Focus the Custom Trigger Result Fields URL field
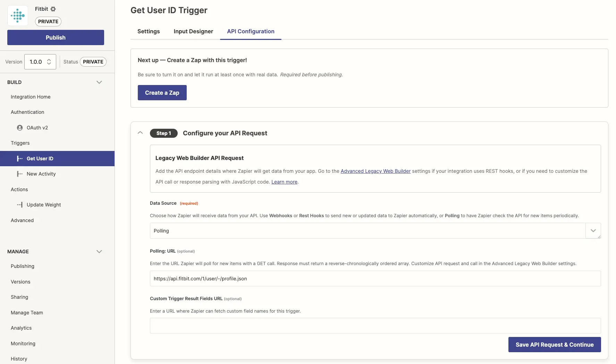Screen dimensions: 616x364 375,326
